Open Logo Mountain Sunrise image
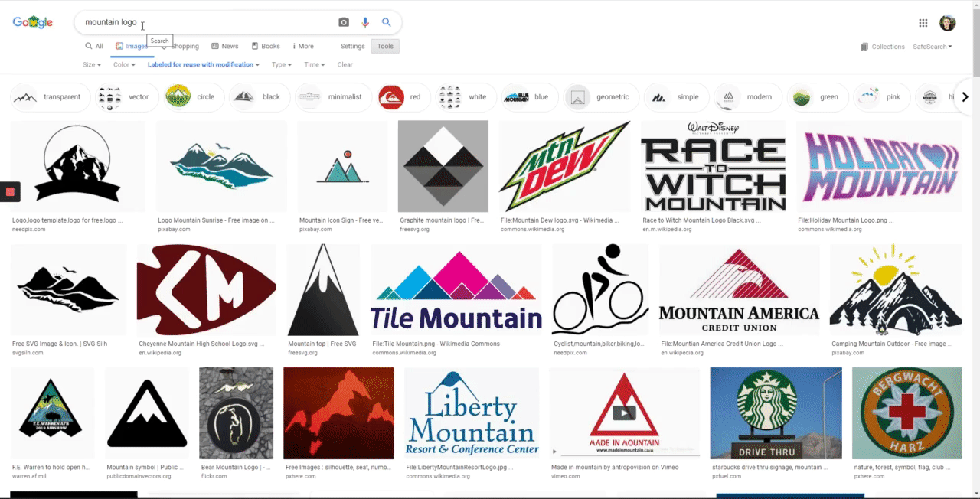The height and width of the screenshot is (499, 980). tap(221, 166)
